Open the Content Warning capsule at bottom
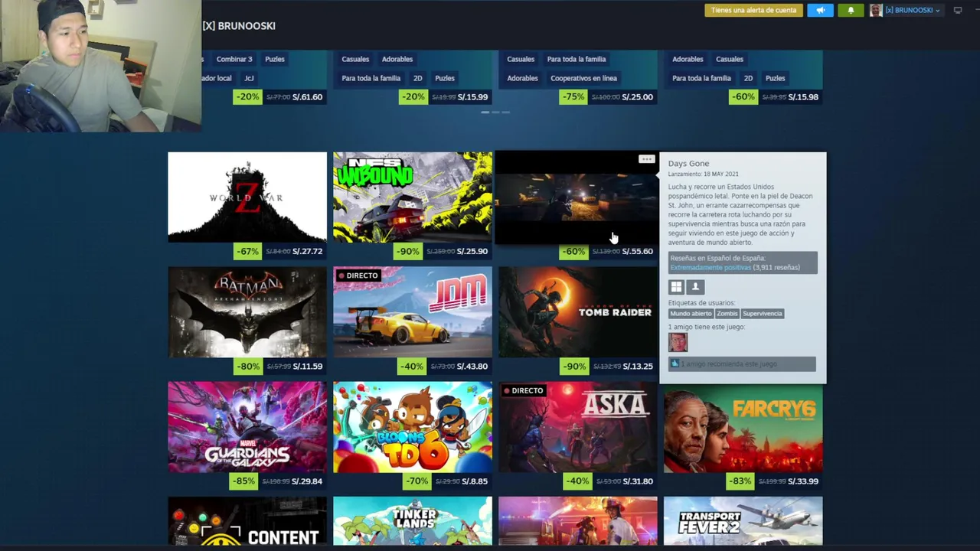The width and height of the screenshot is (980, 551). point(247,521)
